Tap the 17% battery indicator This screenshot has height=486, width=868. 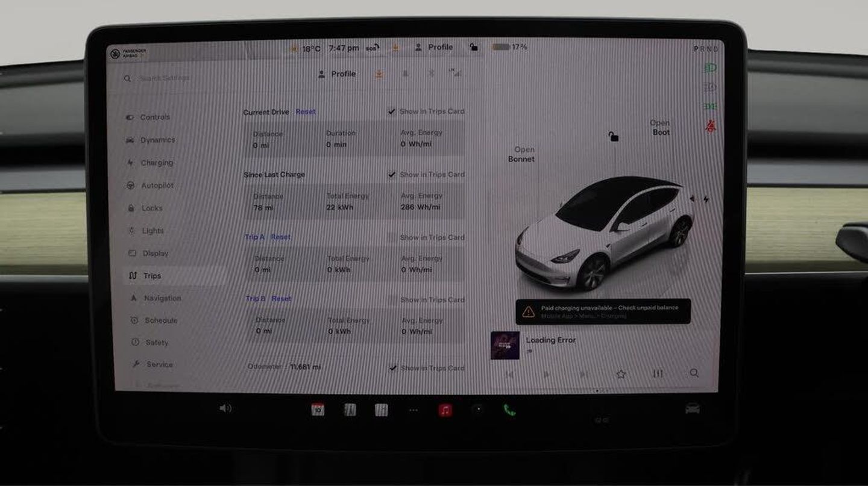[510, 46]
